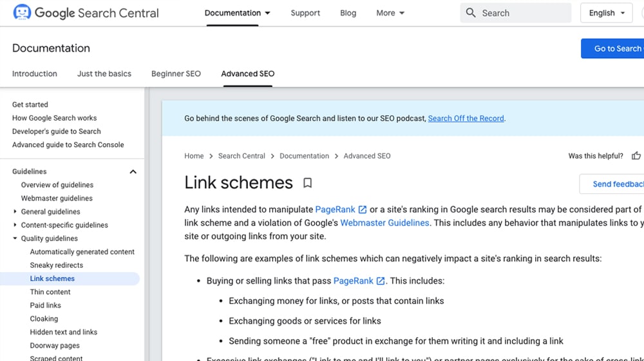Collapse the Guidelines section chevron

coord(133,171)
